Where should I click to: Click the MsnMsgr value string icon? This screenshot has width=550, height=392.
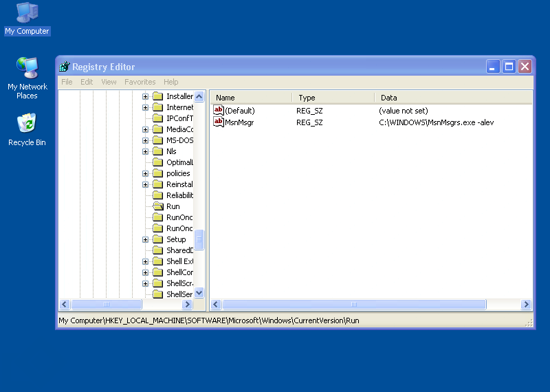tap(218, 122)
